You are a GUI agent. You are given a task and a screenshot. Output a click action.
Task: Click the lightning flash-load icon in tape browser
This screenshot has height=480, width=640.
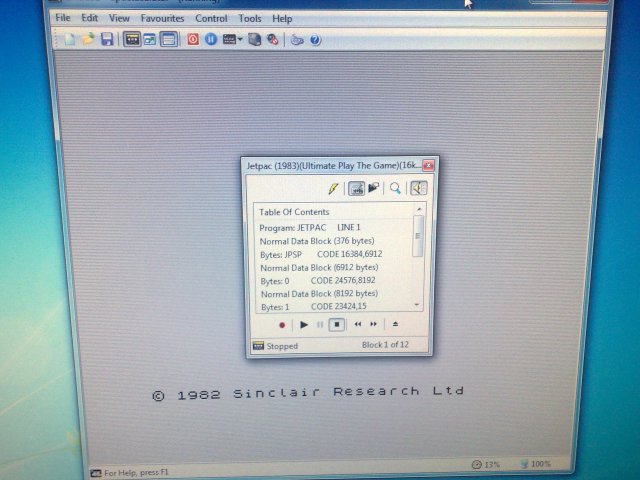tap(333, 188)
